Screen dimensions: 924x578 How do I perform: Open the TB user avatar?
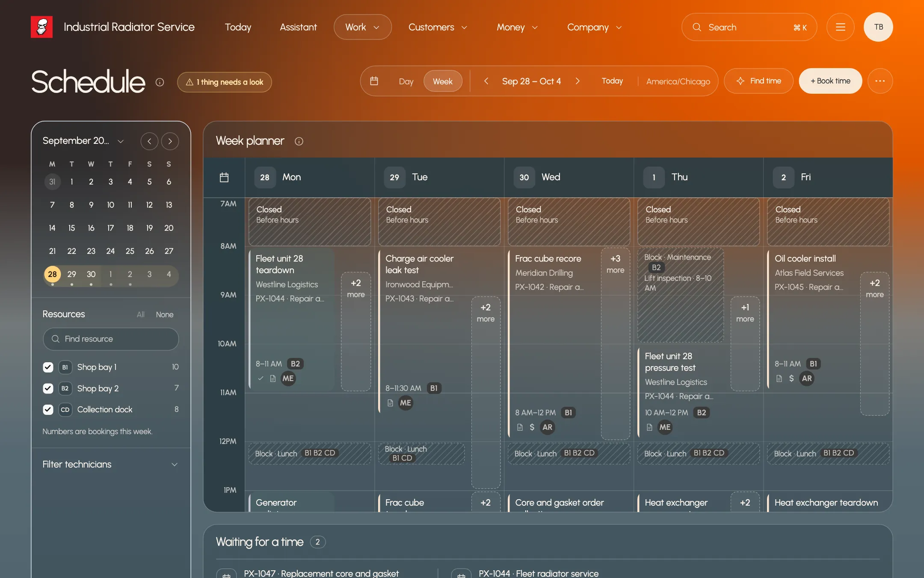[878, 27]
